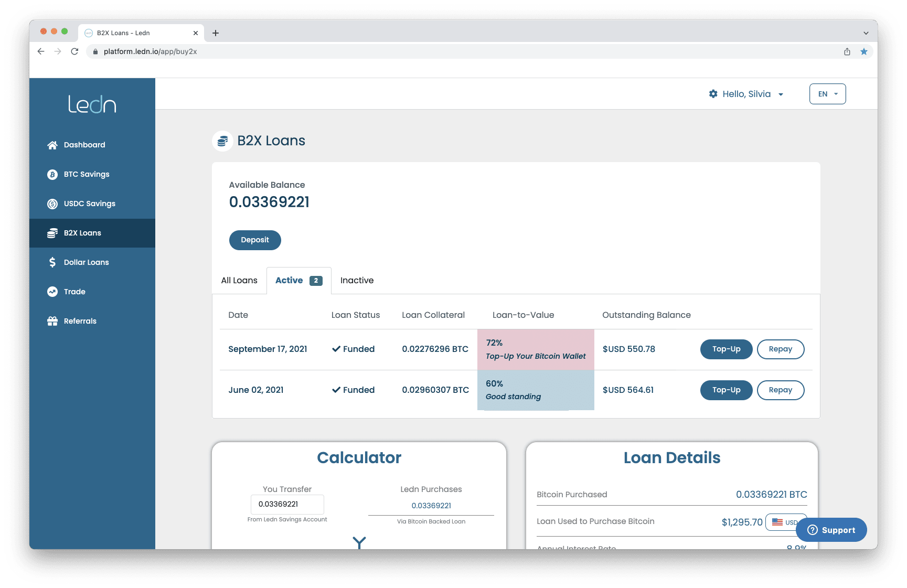The image size is (907, 588).
Task: Click Funded status checkmark for September loan
Action: click(x=336, y=349)
